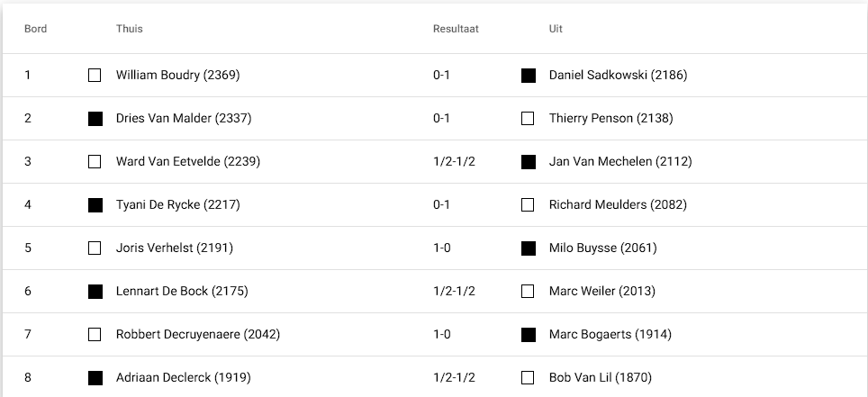Open player Jan Van Mechelen (2112)
This screenshot has height=397, width=868.
(x=619, y=161)
